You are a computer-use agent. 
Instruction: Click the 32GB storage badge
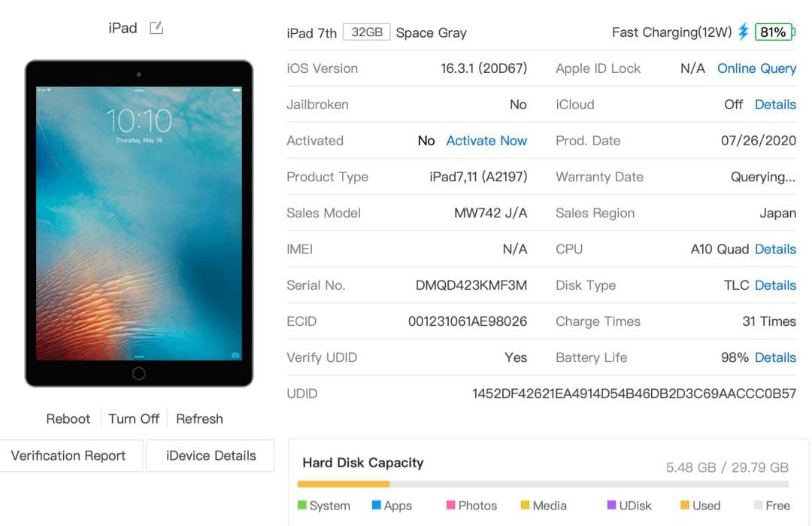[367, 32]
